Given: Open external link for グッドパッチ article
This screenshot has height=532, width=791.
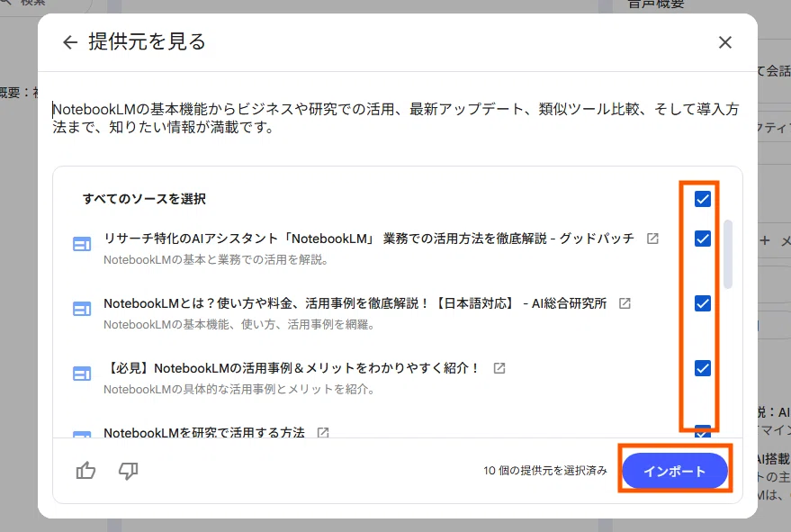Looking at the screenshot, I should (652, 239).
